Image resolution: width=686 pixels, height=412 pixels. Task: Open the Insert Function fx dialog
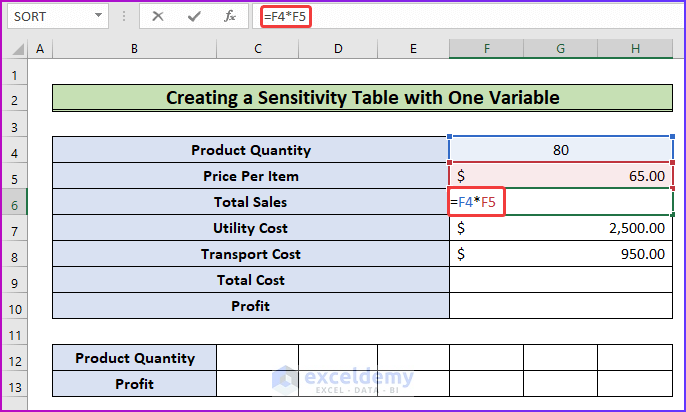[229, 17]
